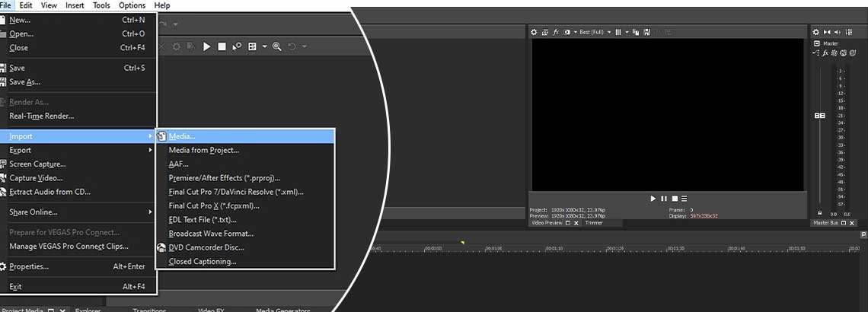The image size is (868, 312).
Task: Open Mixing Console sliders icon
Action: click(849, 32)
